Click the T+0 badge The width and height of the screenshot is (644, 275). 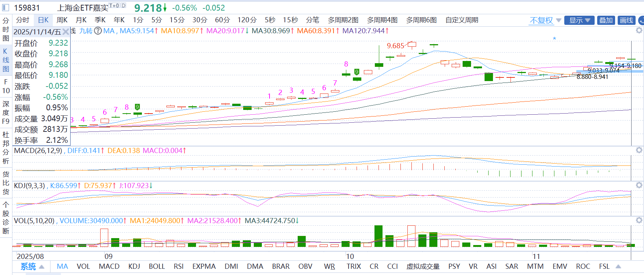(x=114, y=5)
